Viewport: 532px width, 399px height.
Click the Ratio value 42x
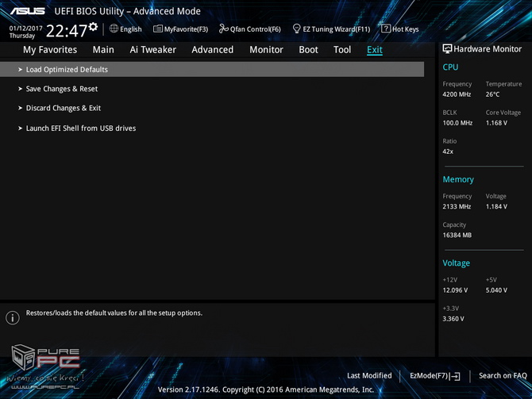tap(448, 152)
